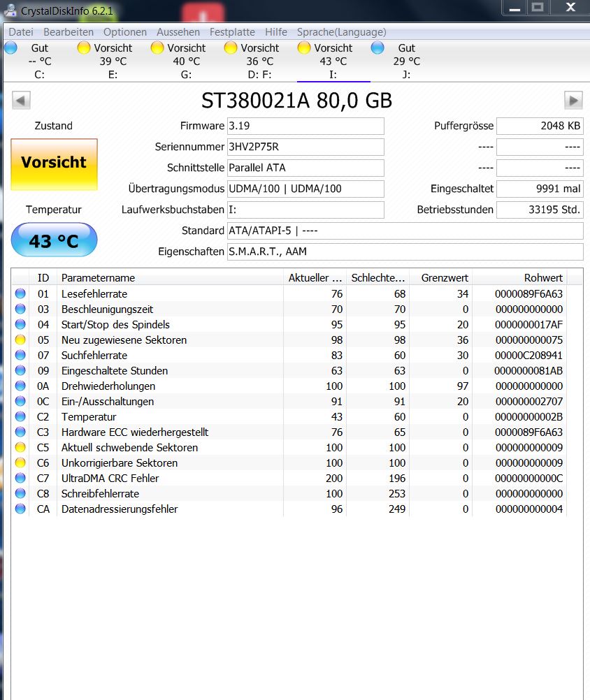Open the Optionen menu
This screenshot has height=700, width=590.
pyautogui.click(x=125, y=32)
